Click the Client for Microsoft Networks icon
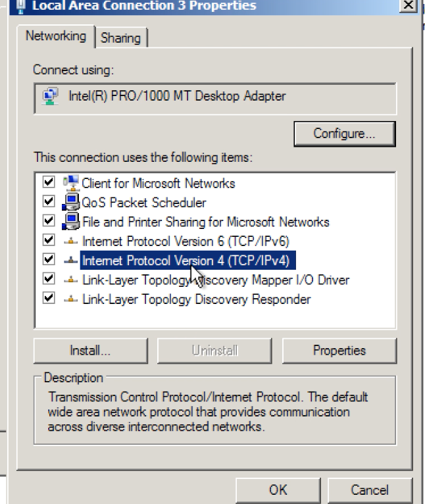Screen dimensions: 425x504 coord(70,183)
